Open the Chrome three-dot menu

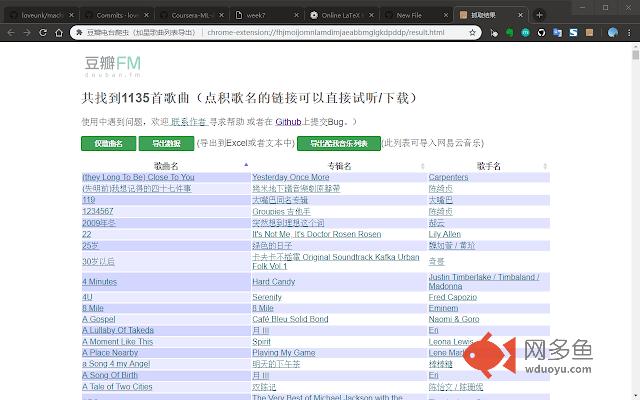click(x=629, y=33)
